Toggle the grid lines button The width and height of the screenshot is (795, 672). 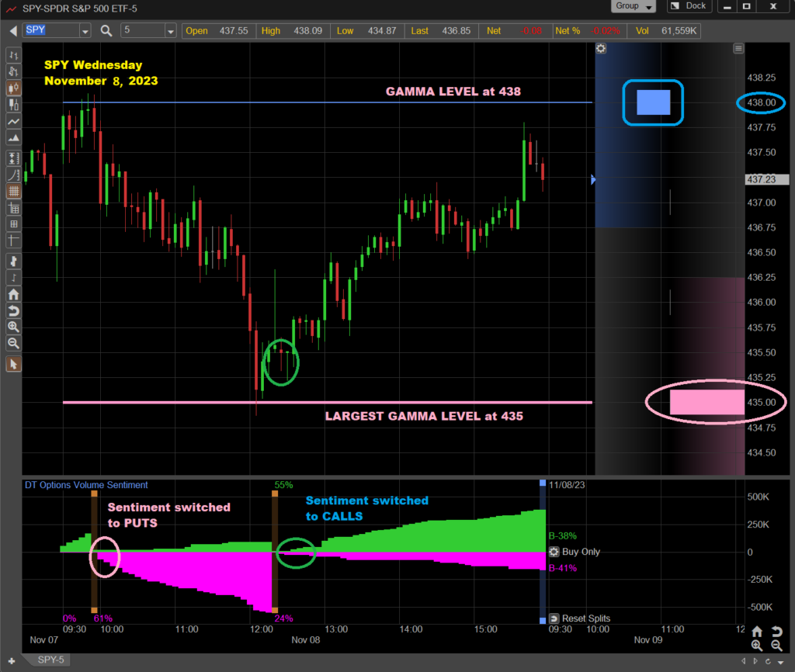click(x=13, y=191)
